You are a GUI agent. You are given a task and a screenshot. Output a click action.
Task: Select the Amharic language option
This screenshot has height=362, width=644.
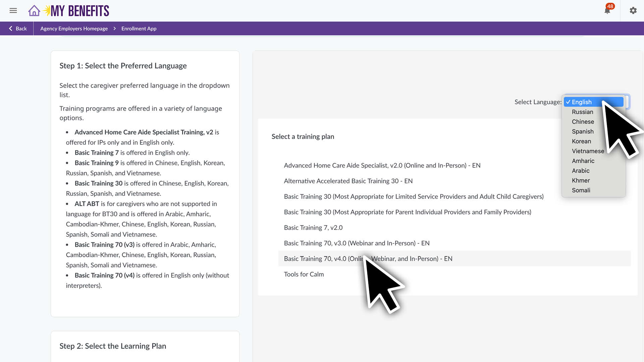(583, 161)
